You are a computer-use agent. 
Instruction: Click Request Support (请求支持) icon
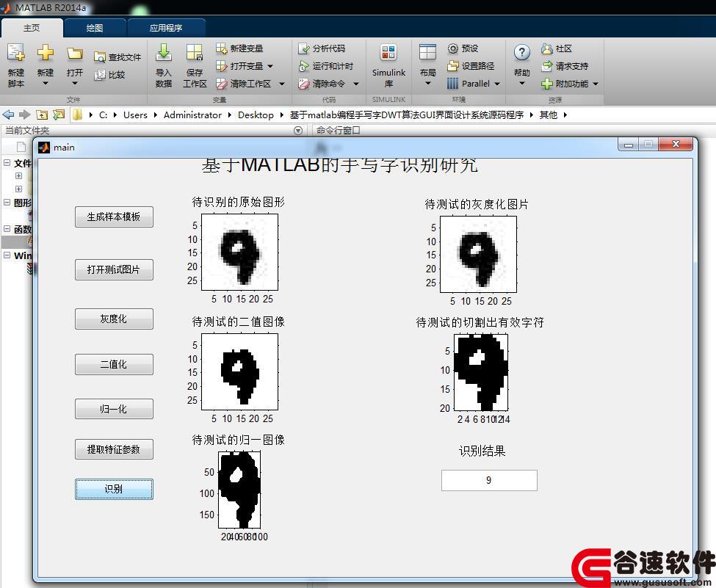(546, 66)
